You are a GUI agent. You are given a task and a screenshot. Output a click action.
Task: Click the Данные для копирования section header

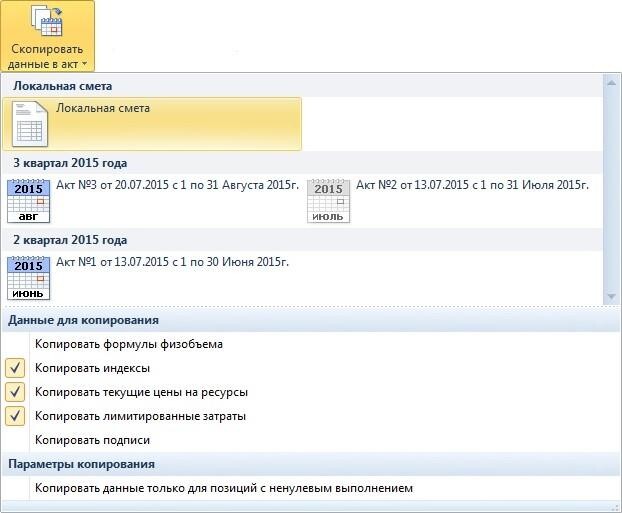(x=311, y=320)
